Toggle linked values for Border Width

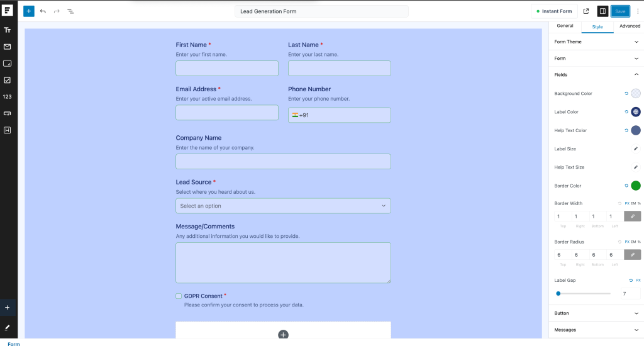coord(633,216)
